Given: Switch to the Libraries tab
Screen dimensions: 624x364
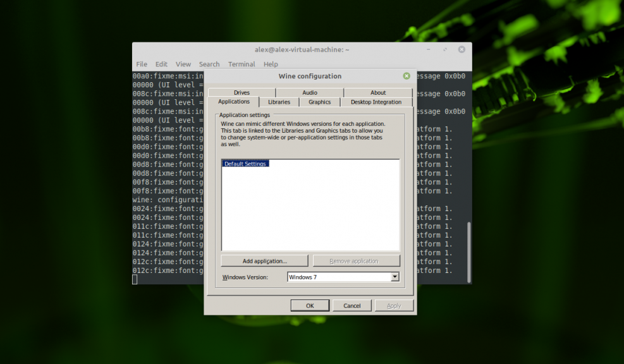Looking at the screenshot, I should click(279, 102).
